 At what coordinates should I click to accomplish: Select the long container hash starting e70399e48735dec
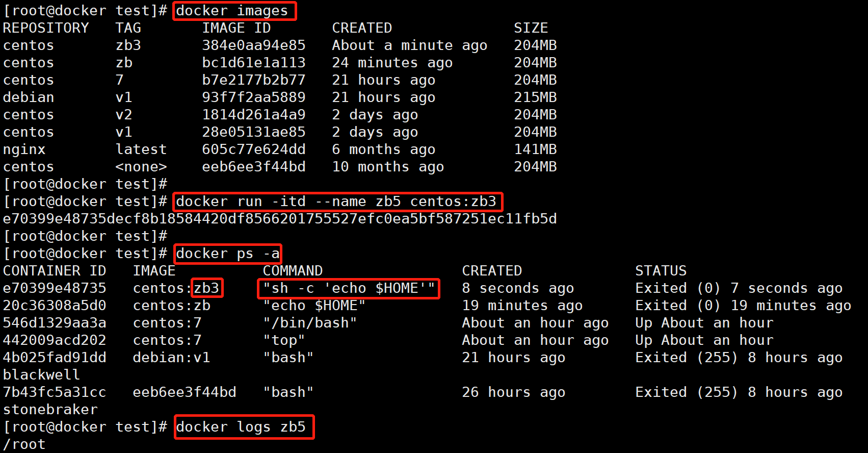pos(280,219)
